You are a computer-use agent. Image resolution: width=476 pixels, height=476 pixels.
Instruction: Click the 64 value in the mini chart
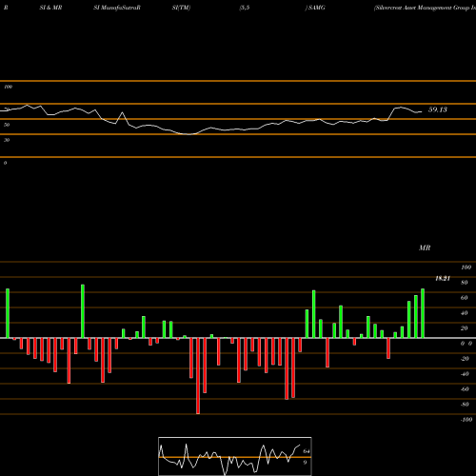(307, 451)
